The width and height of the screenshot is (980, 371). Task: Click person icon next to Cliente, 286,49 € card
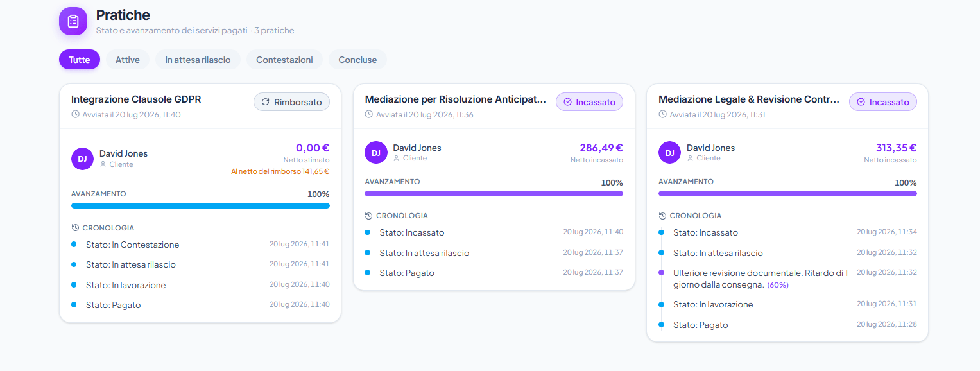coord(397,158)
